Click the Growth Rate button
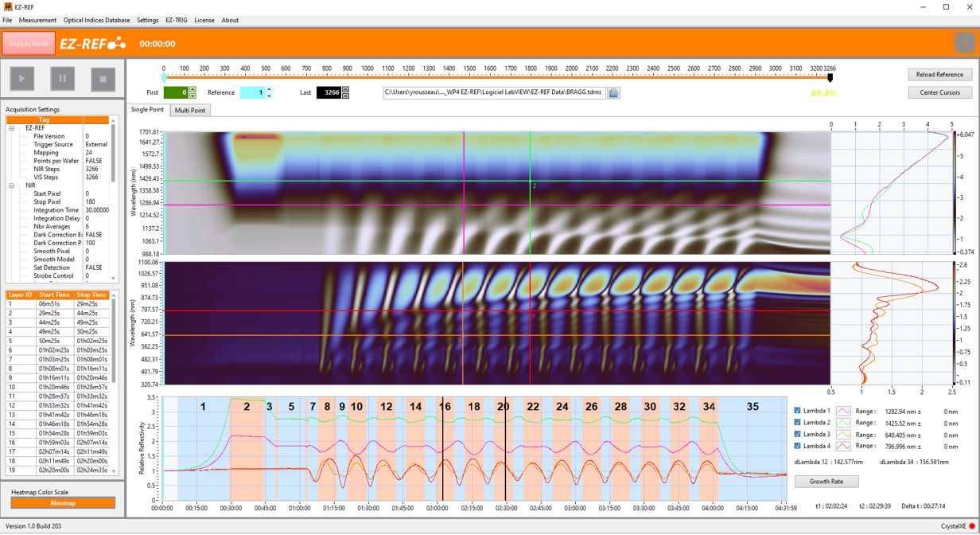Viewport: 980px width, 535px height. (826, 481)
